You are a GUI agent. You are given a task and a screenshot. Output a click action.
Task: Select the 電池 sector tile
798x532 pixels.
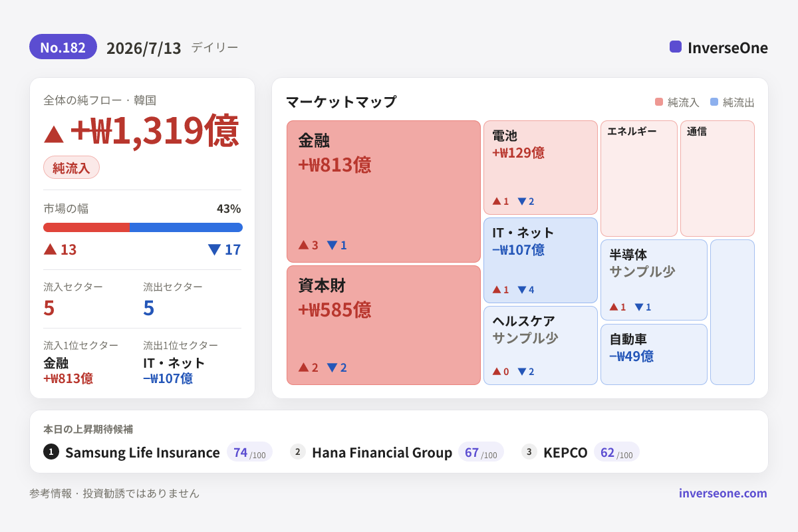(x=541, y=168)
